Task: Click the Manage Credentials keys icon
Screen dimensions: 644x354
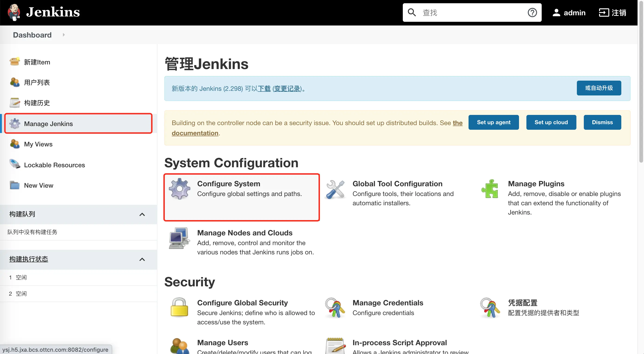Action: coord(335,308)
